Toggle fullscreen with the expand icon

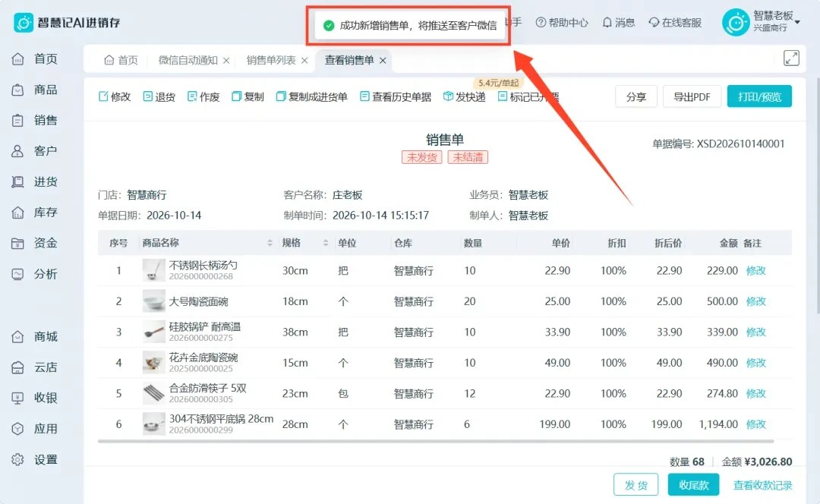[791, 58]
